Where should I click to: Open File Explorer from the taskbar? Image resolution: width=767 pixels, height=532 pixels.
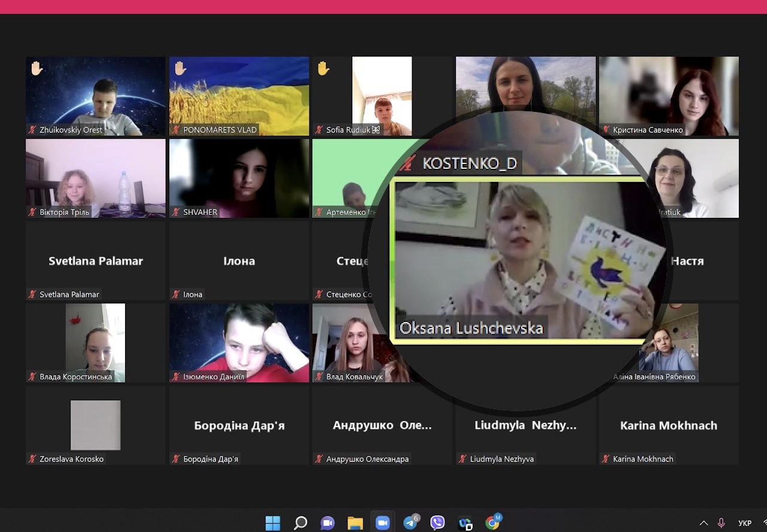click(355, 522)
